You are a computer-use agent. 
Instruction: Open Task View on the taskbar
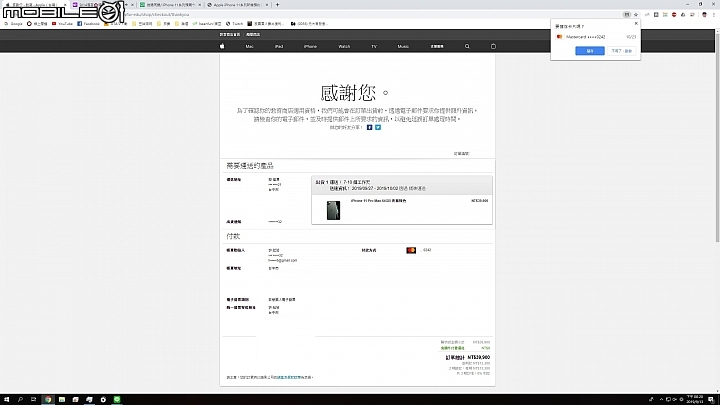click(34, 399)
